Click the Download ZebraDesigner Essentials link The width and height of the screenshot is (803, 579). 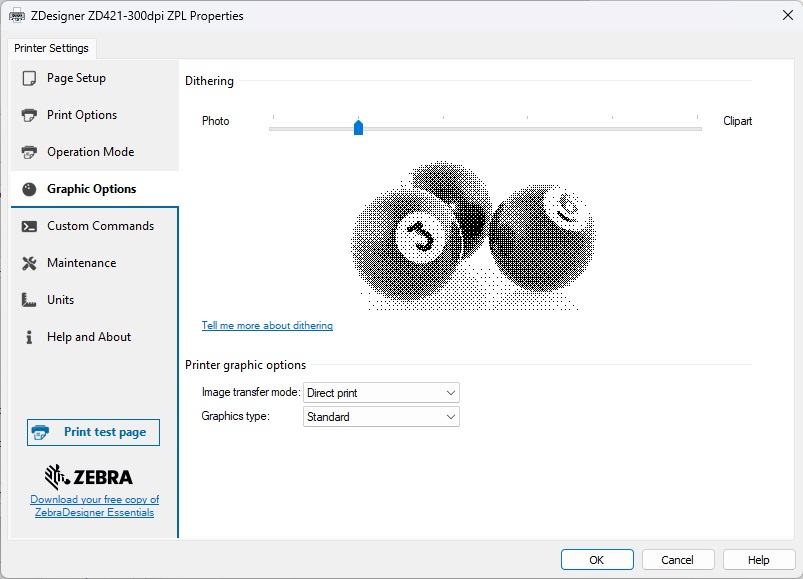point(94,506)
